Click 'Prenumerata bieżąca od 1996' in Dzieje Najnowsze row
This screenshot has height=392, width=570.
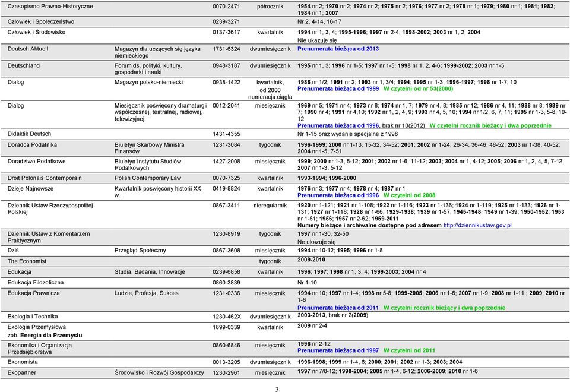tap(338, 195)
